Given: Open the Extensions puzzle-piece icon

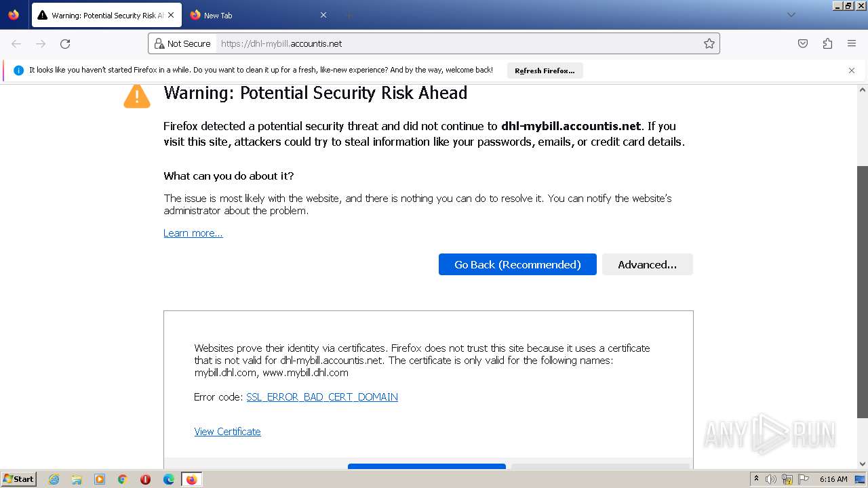Looking at the screenshot, I should click(x=827, y=43).
